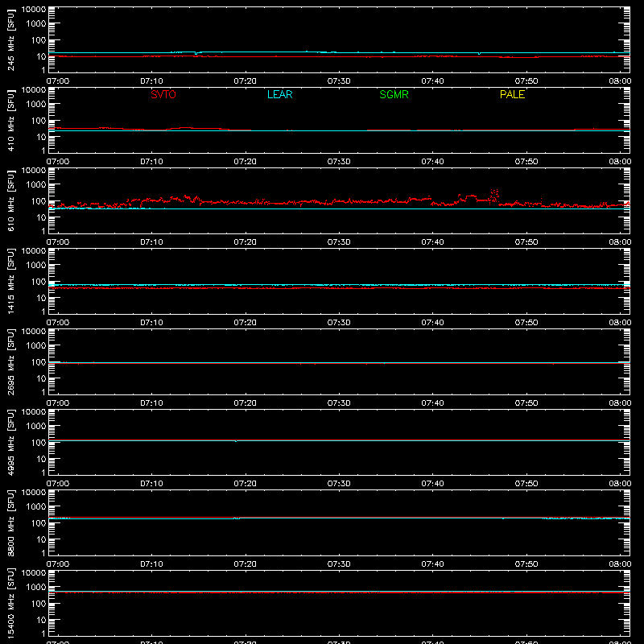Click the 100 tick label of the 610 MHz panel
This screenshot has height=644, width=644.
[x=39, y=201]
